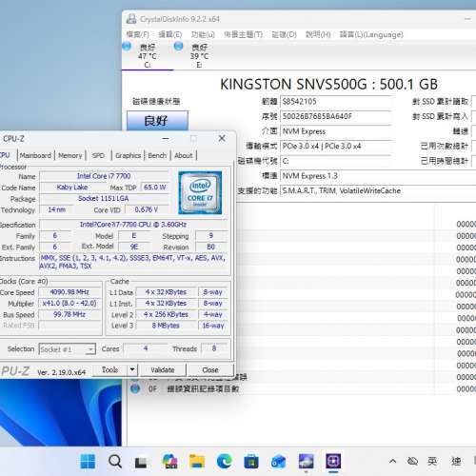Click the interface field NVM Express
The height and width of the screenshot is (476, 476).
(x=336, y=131)
